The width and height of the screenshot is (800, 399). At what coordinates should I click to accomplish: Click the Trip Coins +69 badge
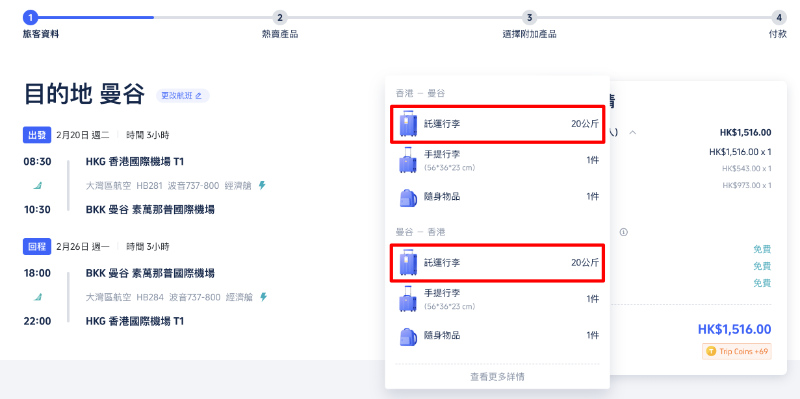pos(737,352)
